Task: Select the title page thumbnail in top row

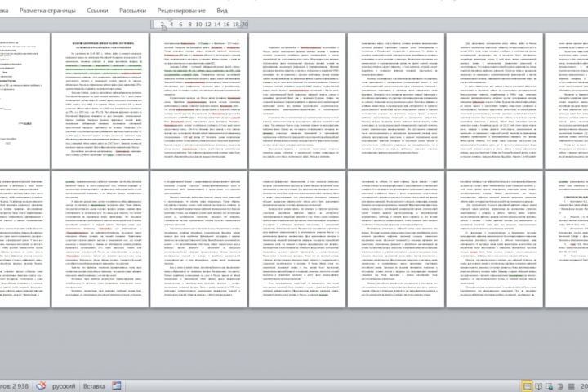Action: [24, 100]
